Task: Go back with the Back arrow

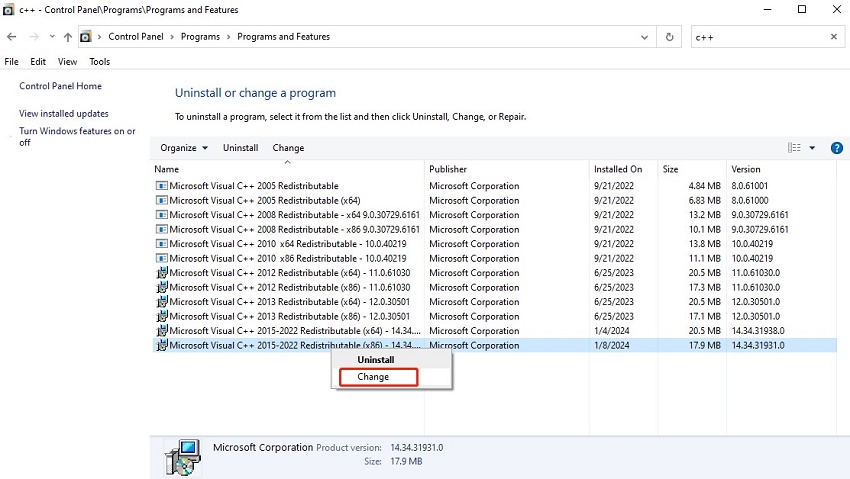Action: click(x=11, y=37)
